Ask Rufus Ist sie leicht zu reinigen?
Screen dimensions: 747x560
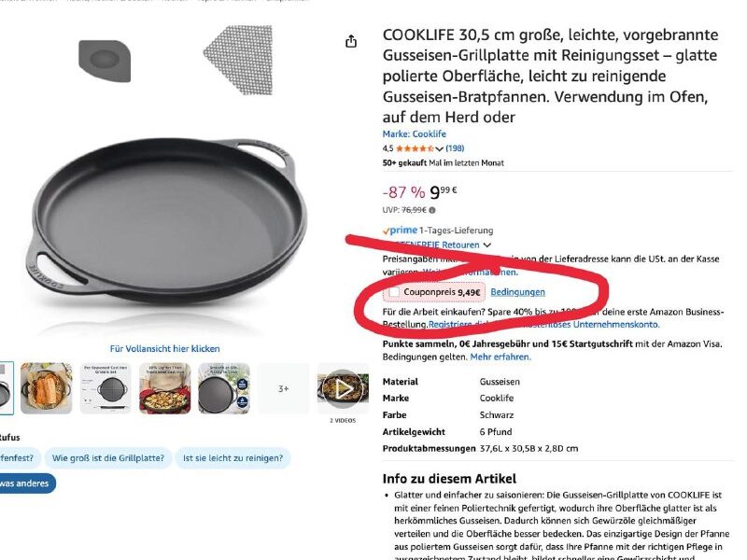(233, 458)
